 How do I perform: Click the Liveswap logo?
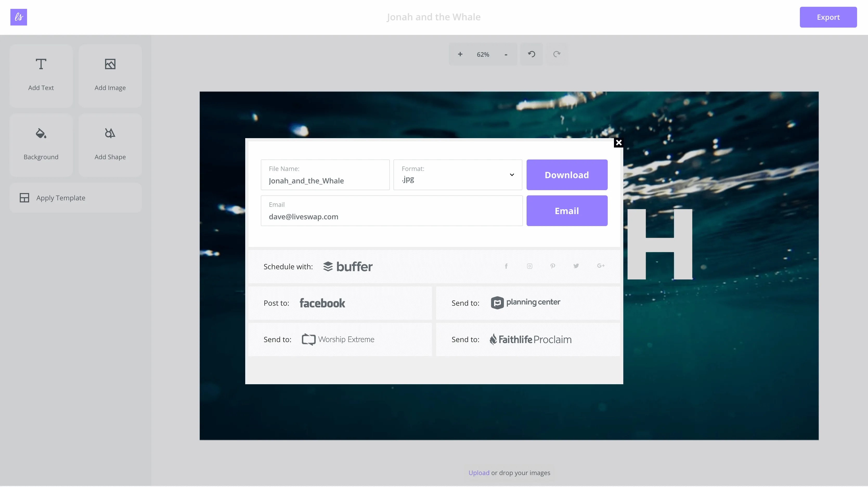click(x=18, y=17)
